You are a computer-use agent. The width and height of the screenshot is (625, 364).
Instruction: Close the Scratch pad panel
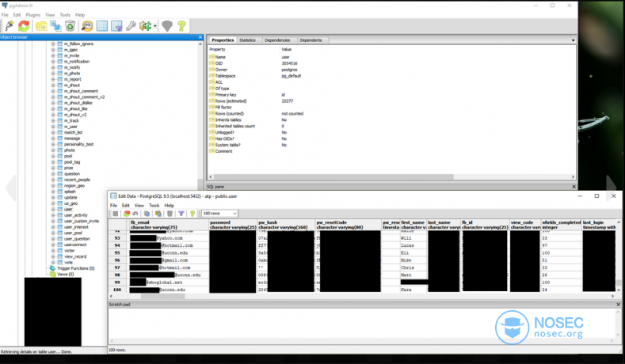coord(618,305)
